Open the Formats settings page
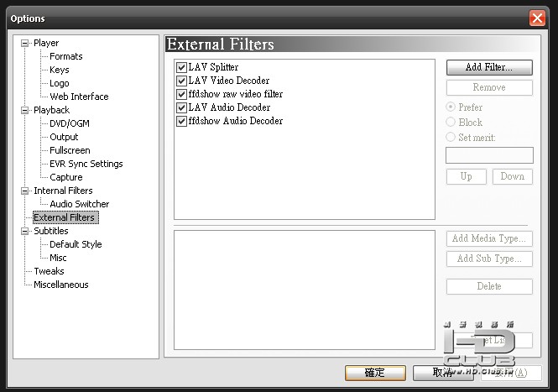The width and height of the screenshot is (558, 392). point(65,56)
